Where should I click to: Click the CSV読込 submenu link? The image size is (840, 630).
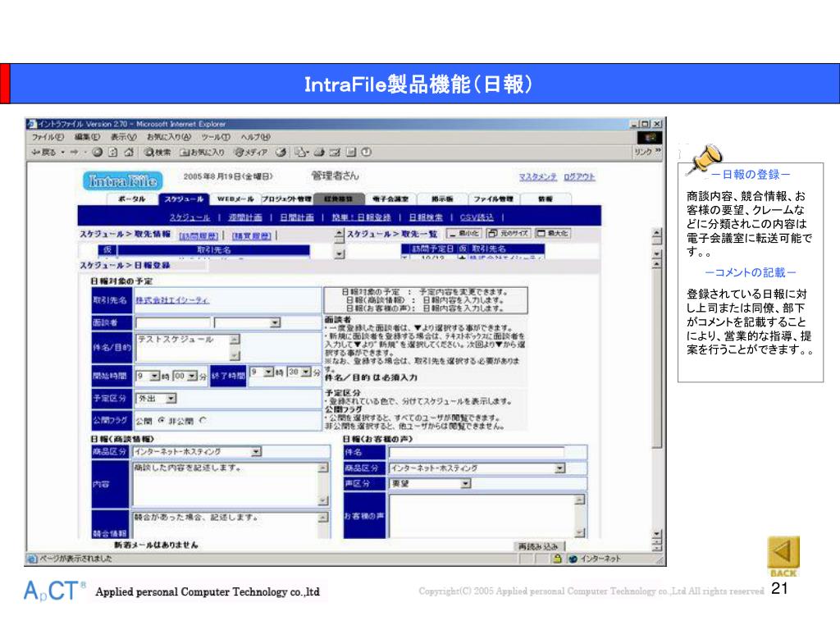click(x=477, y=217)
